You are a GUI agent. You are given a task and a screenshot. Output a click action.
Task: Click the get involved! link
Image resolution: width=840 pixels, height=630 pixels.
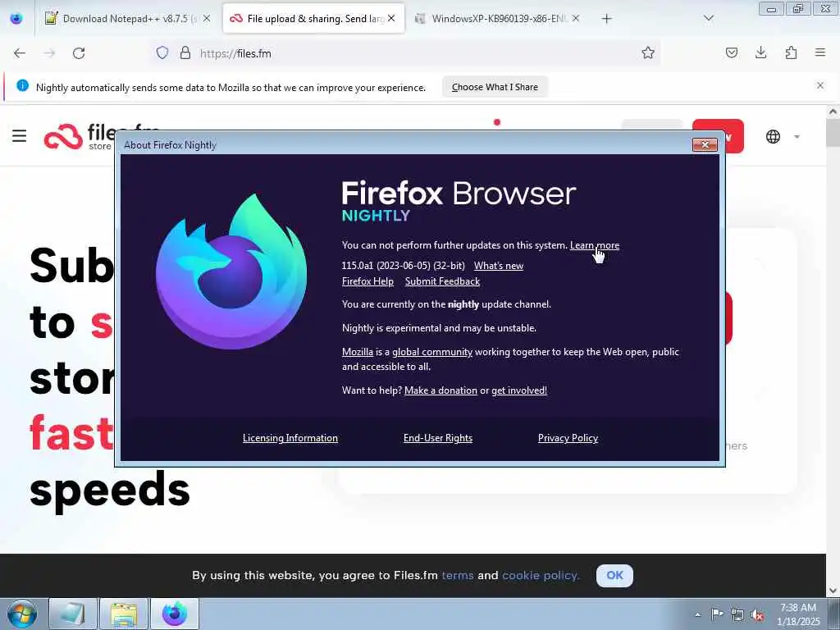[519, 390]
